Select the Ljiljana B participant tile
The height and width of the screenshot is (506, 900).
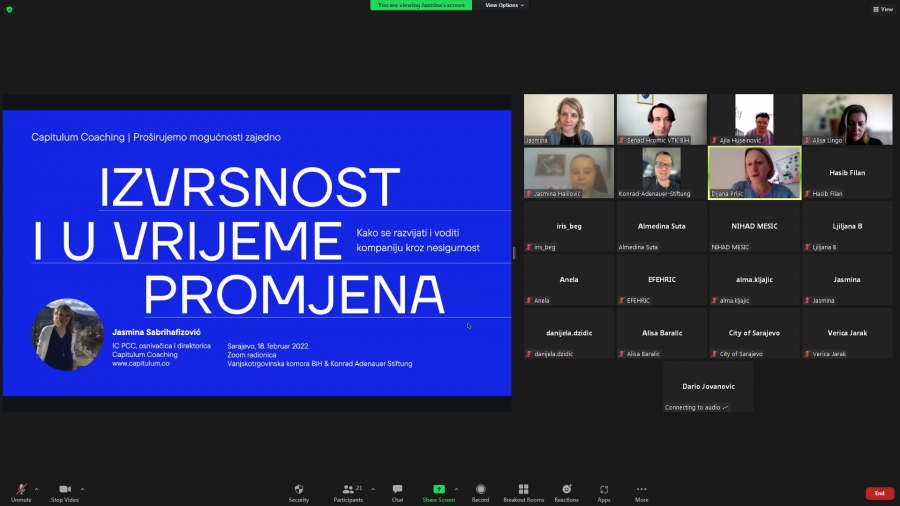click(847, 226)
